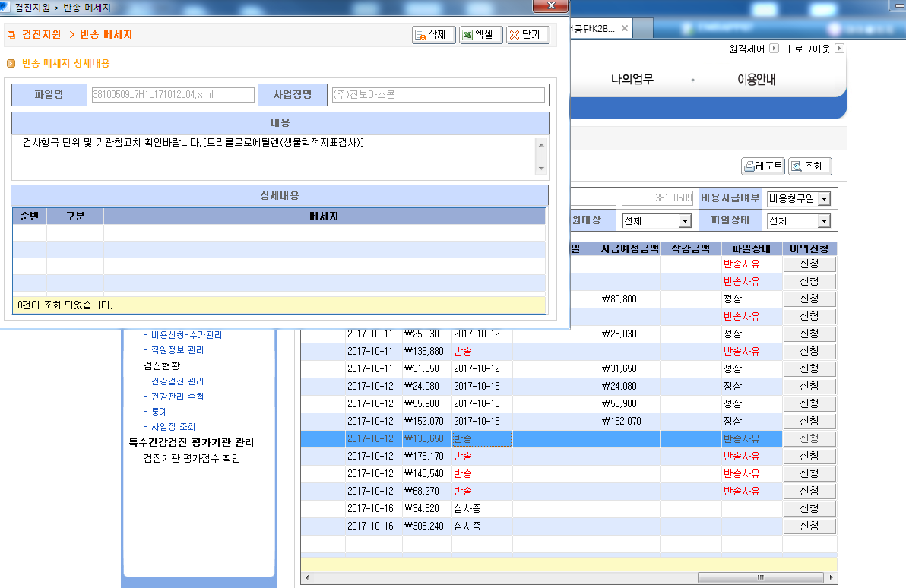The width and height of the screenshot is (906, 588).
Task: Click the horizontal scrollbar thumb of the table
Action: tap(760, 577)
